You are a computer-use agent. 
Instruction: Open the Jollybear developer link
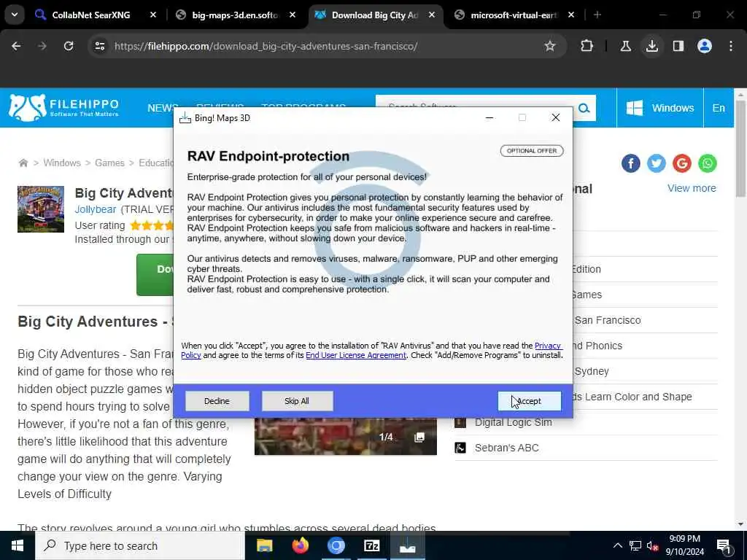tap(96, 209)
